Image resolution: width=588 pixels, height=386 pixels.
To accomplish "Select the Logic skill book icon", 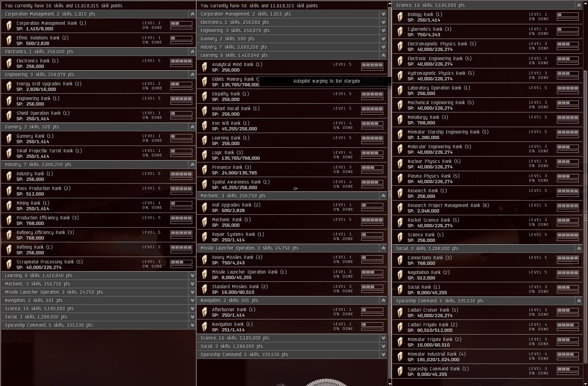I will click(204, 155).
